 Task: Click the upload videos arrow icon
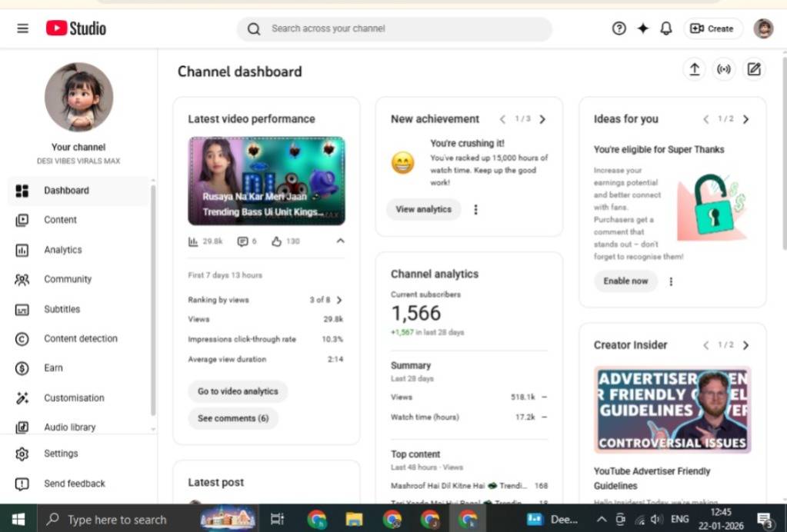click(694, 70)
